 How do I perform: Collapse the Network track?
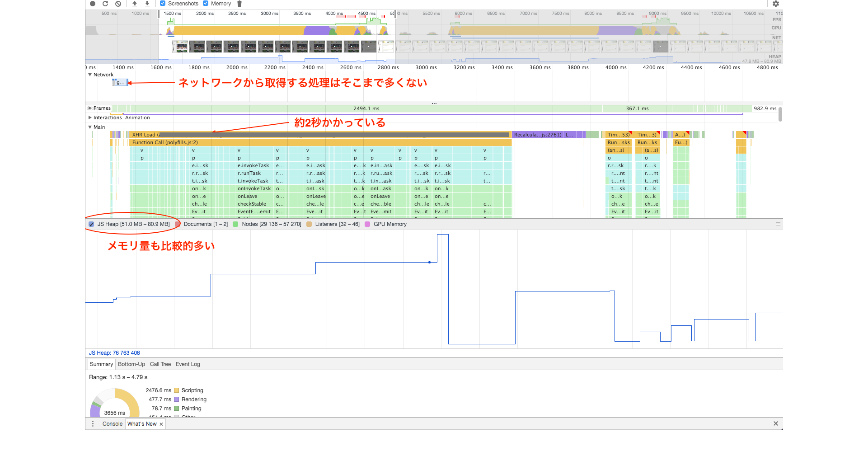point(90,75)
